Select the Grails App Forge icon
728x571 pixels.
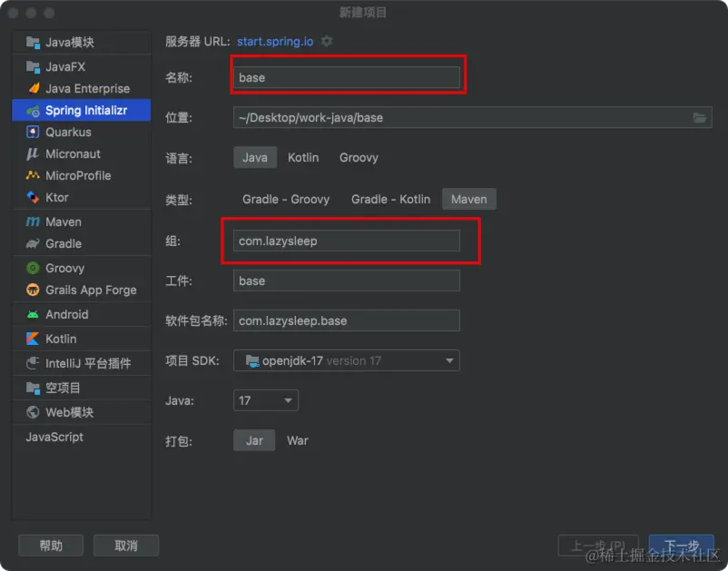[x=33, y=290]
